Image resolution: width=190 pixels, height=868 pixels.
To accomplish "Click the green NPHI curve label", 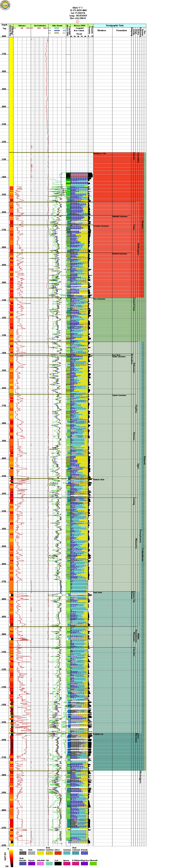I will [57, 28].
